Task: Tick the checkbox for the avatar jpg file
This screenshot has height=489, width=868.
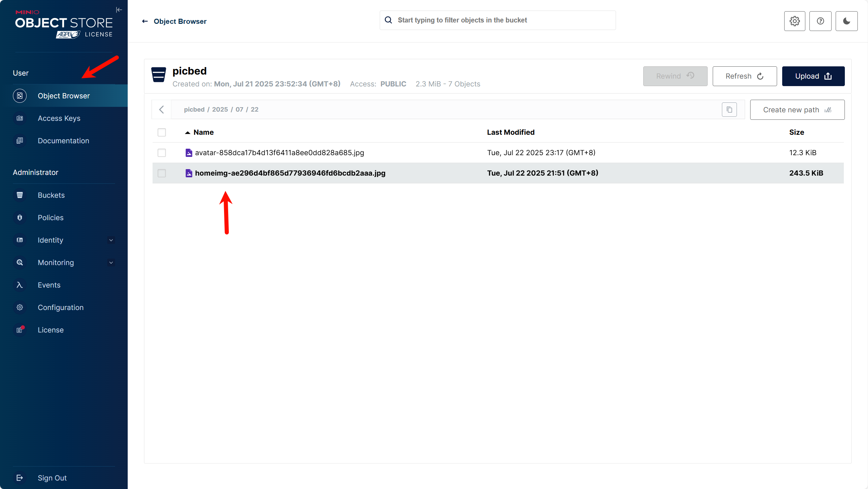Action: coord(162,153)
